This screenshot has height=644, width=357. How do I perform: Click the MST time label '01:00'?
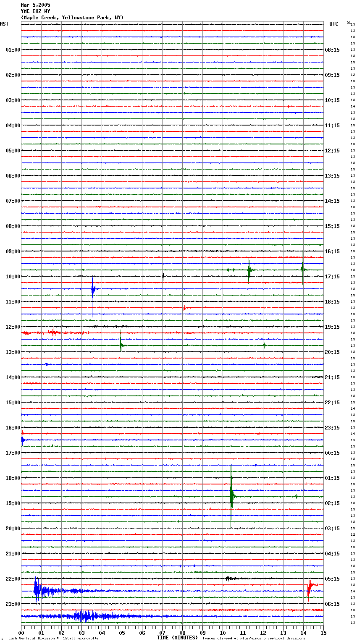13,50
